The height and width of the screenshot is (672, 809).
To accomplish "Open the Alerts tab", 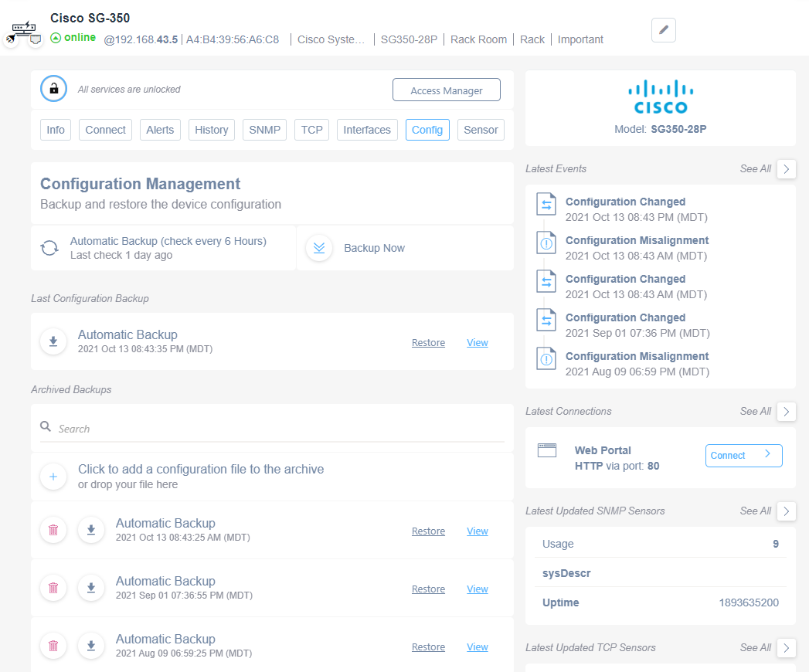I will point(160,130).
